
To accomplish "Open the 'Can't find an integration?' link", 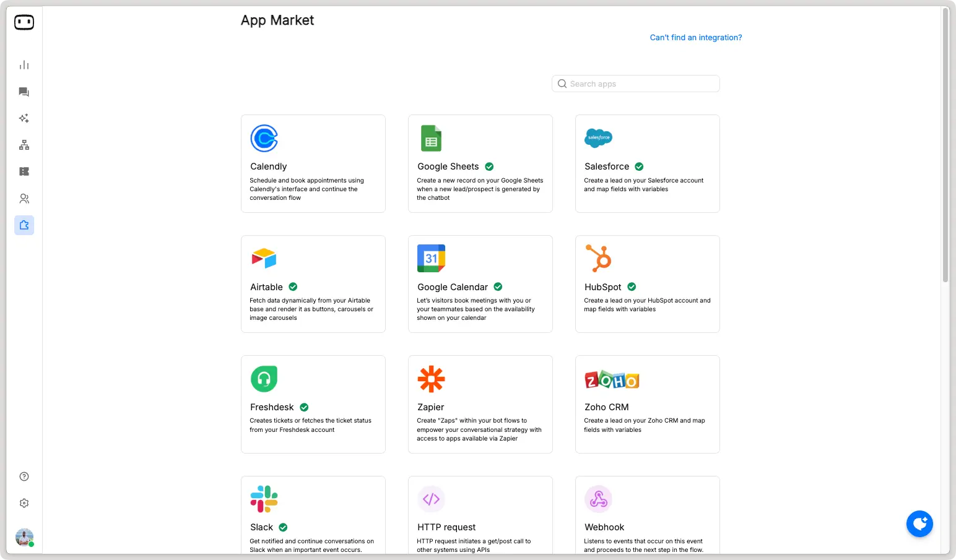I will point(695,37).
